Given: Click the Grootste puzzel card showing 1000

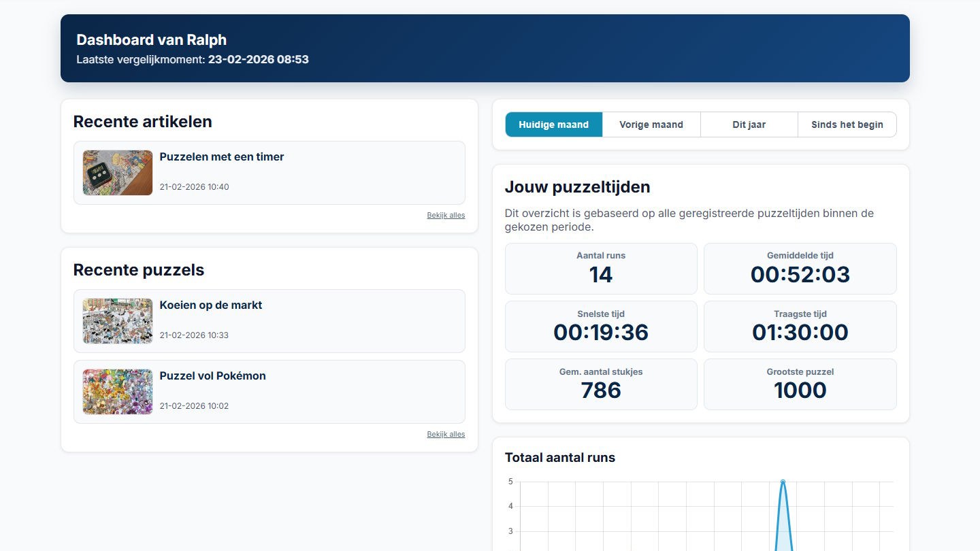Looking at the screenshot, I should [x=800, y=384].
